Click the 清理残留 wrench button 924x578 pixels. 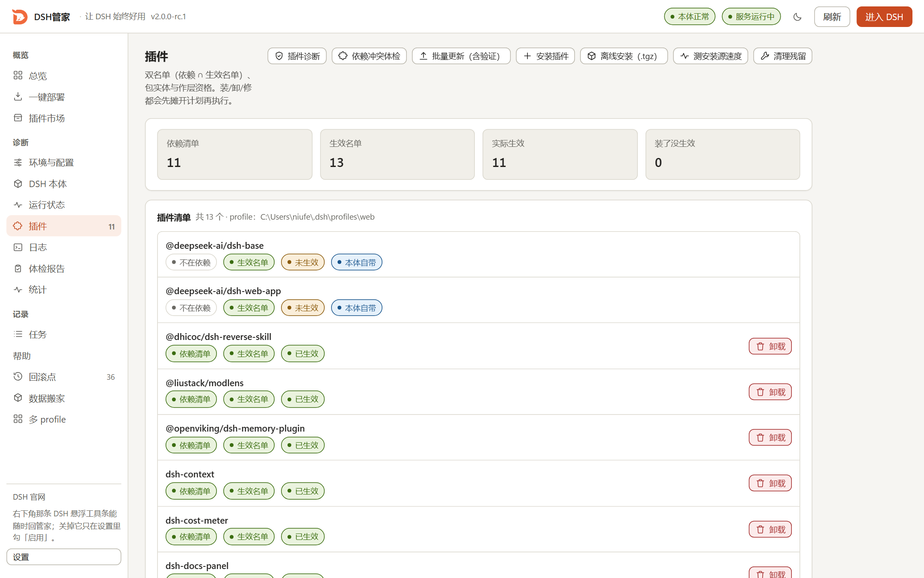783,56
